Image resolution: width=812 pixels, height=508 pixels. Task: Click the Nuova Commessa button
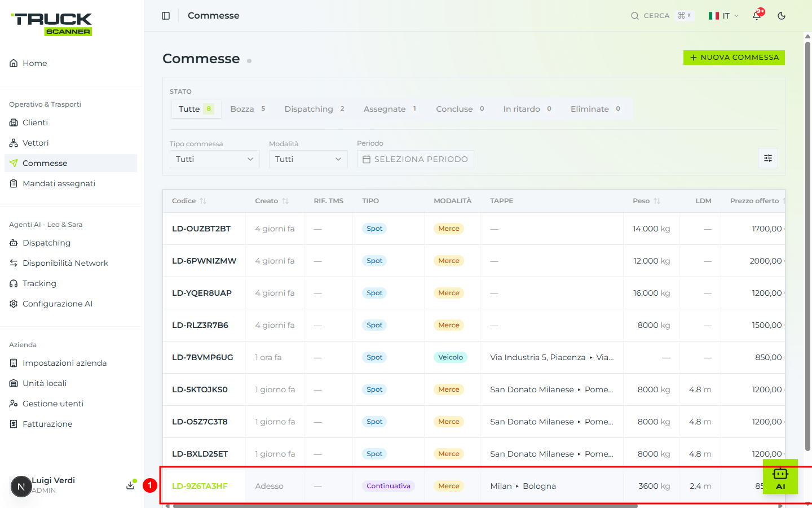click(734, 58)
